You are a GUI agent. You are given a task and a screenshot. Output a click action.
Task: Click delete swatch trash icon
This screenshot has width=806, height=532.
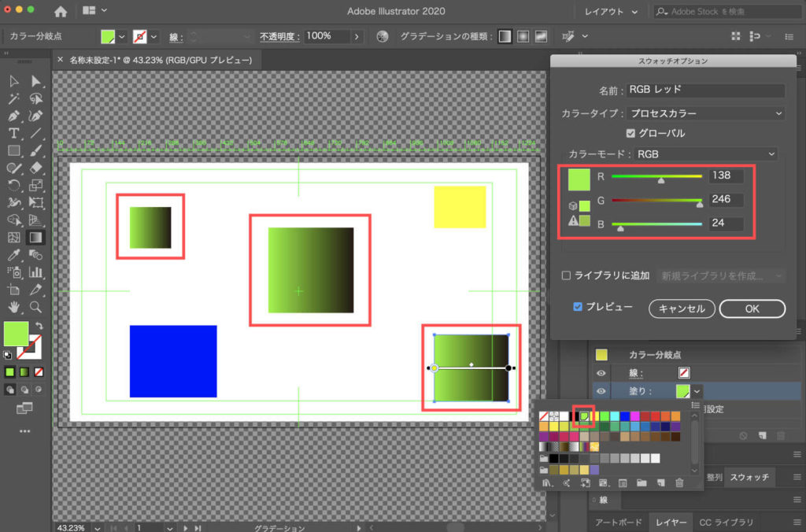(679, 483)
